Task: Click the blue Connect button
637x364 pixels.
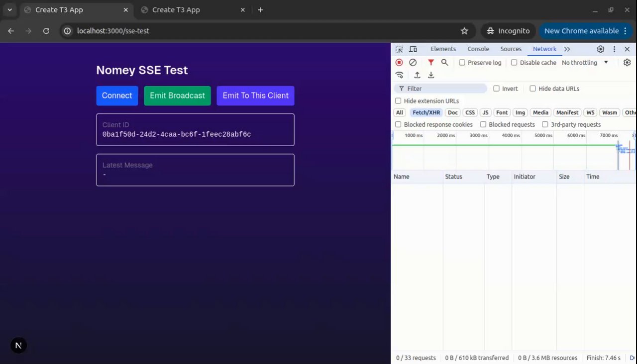Action: tap(117, 95)
